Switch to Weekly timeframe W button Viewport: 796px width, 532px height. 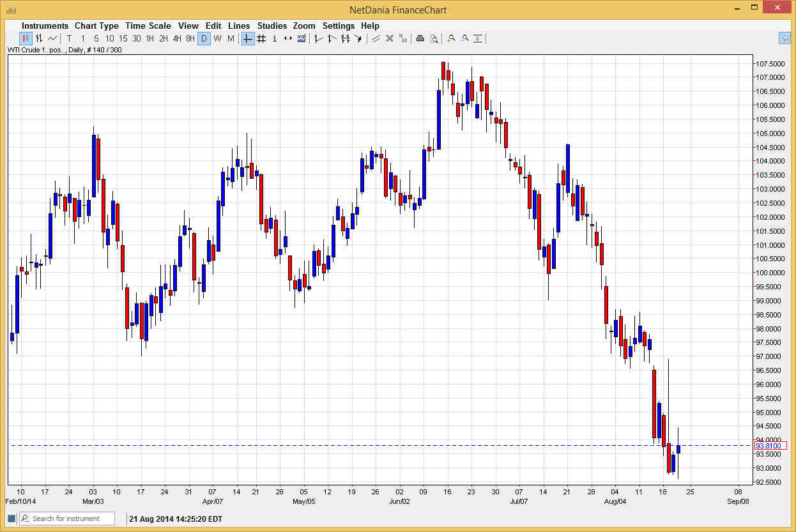point(218,38)
